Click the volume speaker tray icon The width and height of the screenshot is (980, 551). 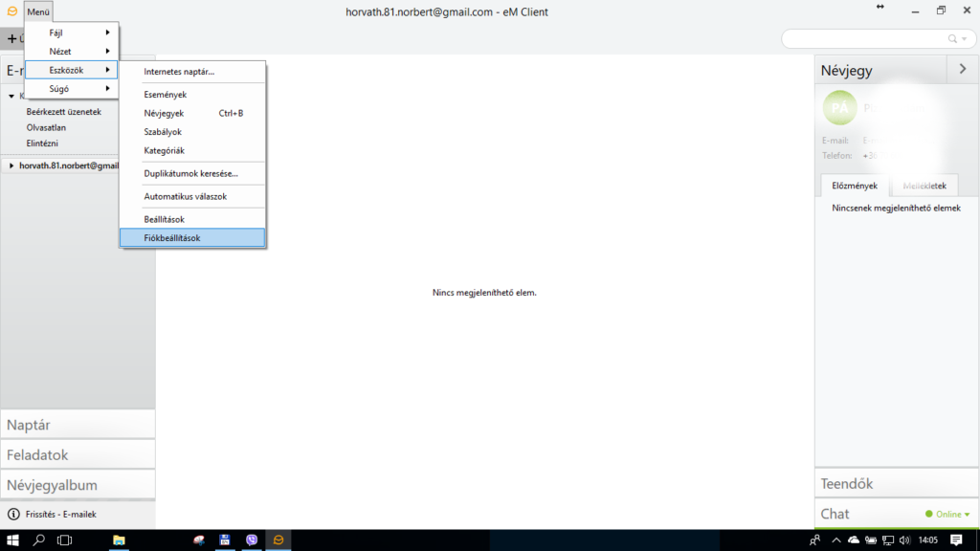click(904, 540)
